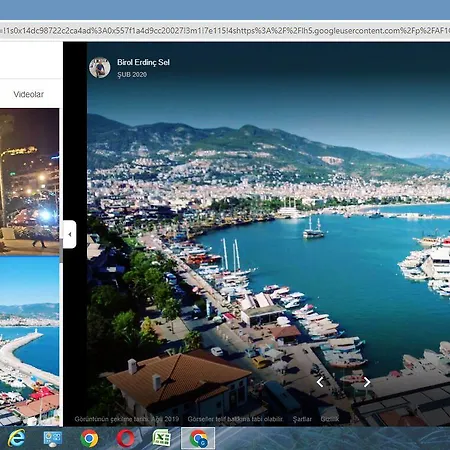Open Birol Erdinç Sel's profile avatar
This screenshot has width=450, height=450.
(100, 68)
